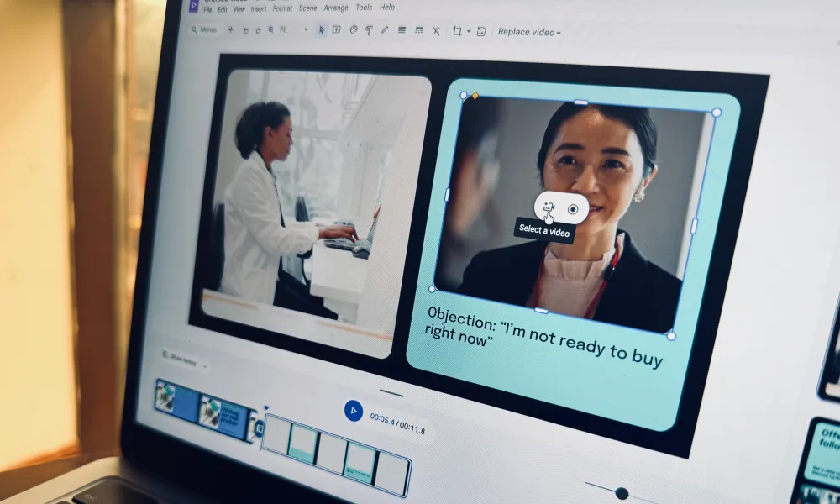Click the Redo icon

tap(258, 30)
